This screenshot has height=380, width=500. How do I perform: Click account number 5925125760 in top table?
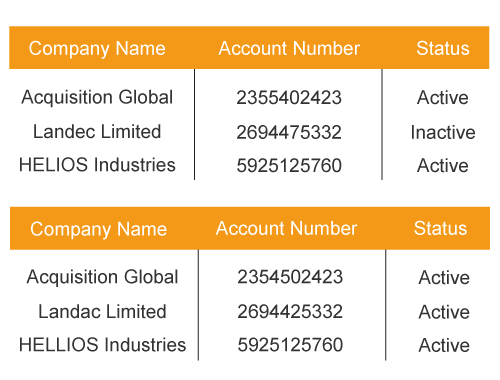click(x=289, y=165)
